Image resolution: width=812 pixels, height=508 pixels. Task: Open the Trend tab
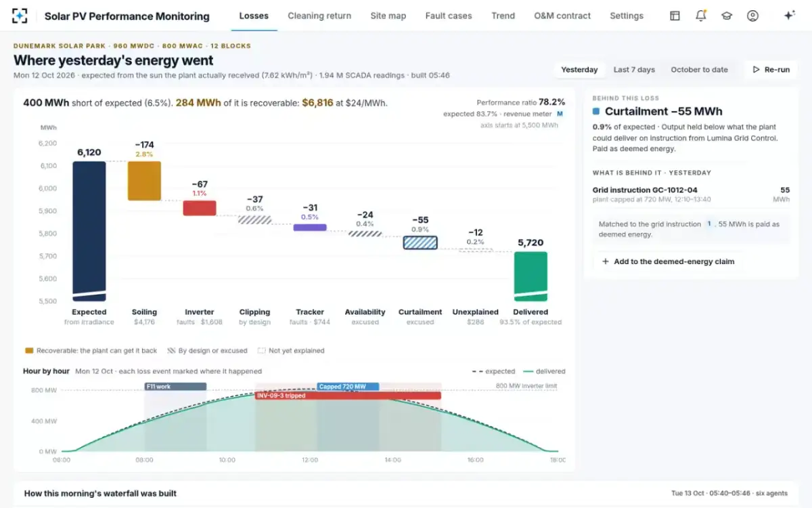(x=503, y=16)
